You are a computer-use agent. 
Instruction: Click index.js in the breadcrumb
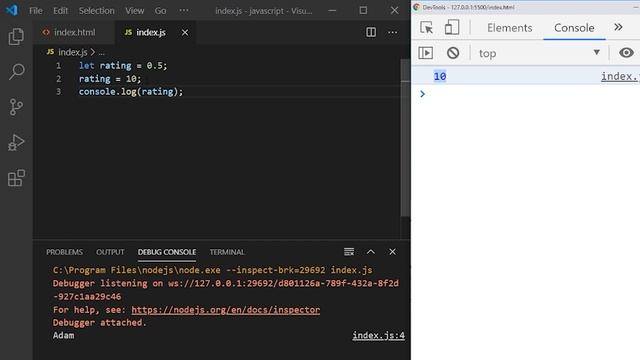73,52
